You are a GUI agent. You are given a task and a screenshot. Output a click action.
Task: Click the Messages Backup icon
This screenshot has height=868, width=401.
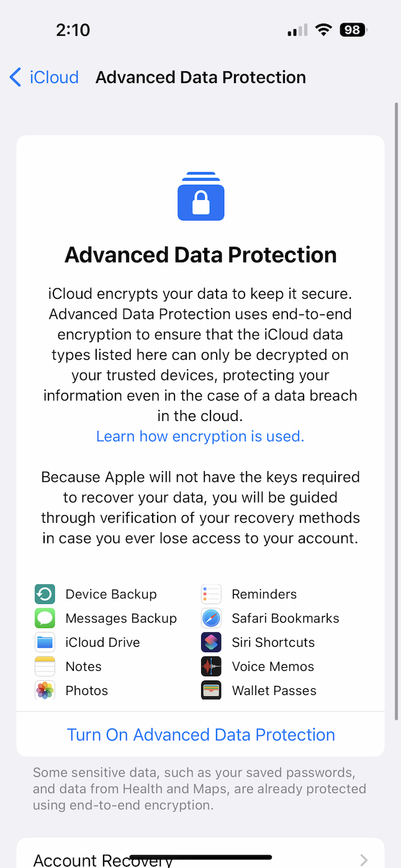coord(44,618)
